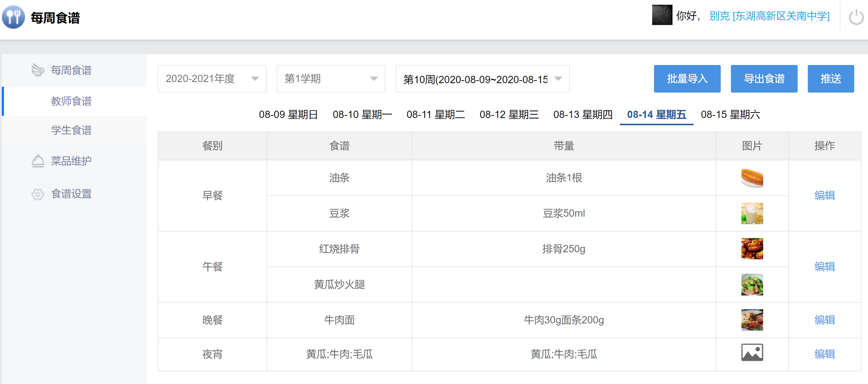Click the 每周食谱 sidebar bowl icon

(38, 70)
